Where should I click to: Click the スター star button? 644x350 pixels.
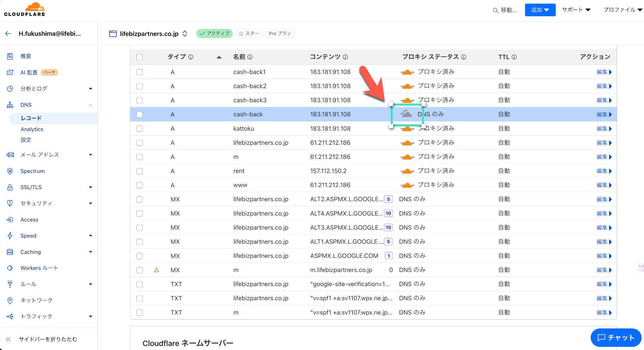click(x=249, y=34)
